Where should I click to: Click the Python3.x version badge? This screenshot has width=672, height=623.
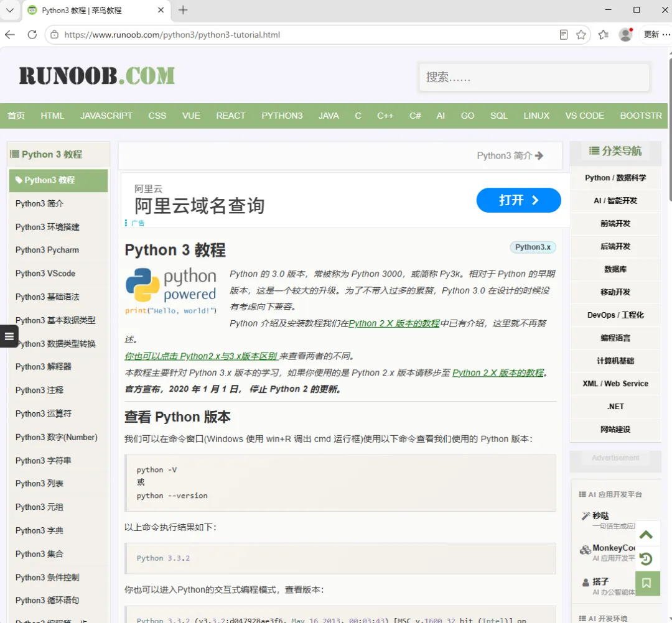(533, 247)
